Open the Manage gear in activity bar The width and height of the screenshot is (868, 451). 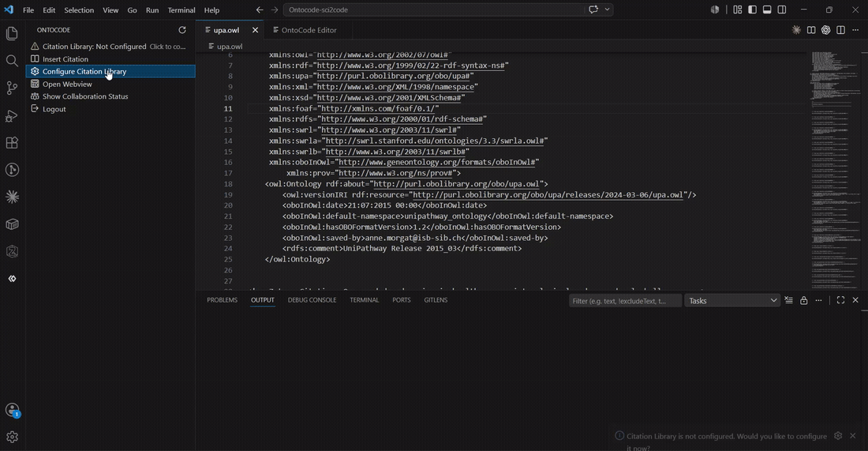point(12,437)
